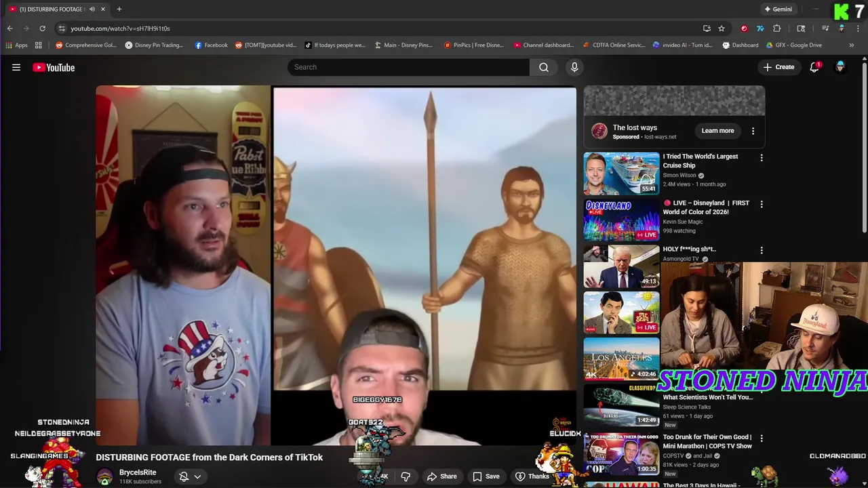Screen dimensions: 868x488
Task: Bookmark this page with star icon
Action: point(722,28)
